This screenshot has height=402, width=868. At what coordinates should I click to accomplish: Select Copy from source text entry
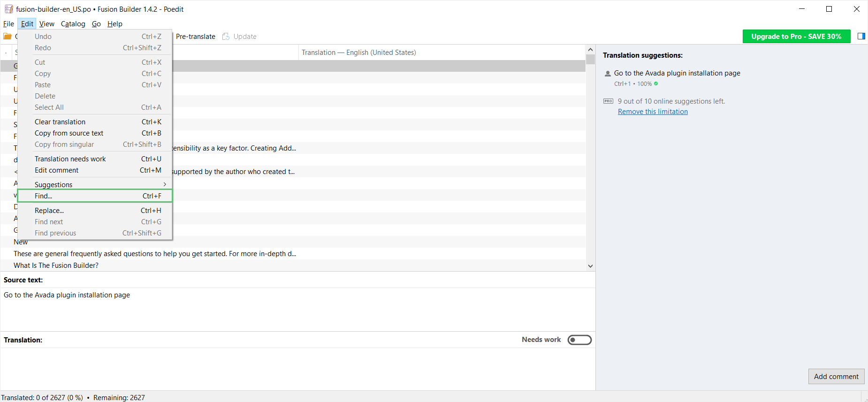coord(95,133)
